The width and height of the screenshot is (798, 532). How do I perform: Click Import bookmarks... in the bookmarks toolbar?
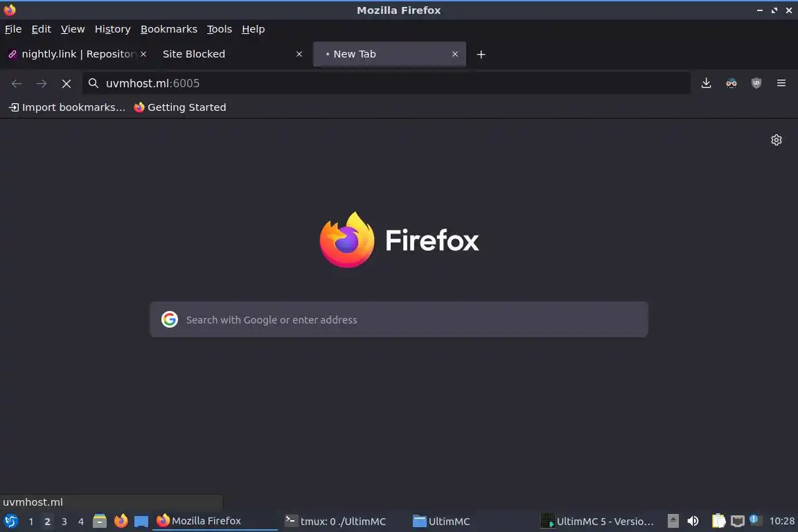[x=67, y=107]
